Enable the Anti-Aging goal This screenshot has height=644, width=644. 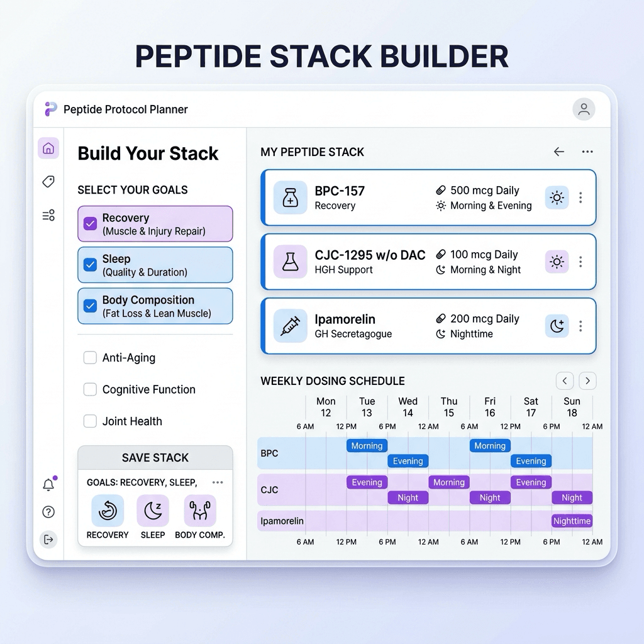[x=89, y=357]
